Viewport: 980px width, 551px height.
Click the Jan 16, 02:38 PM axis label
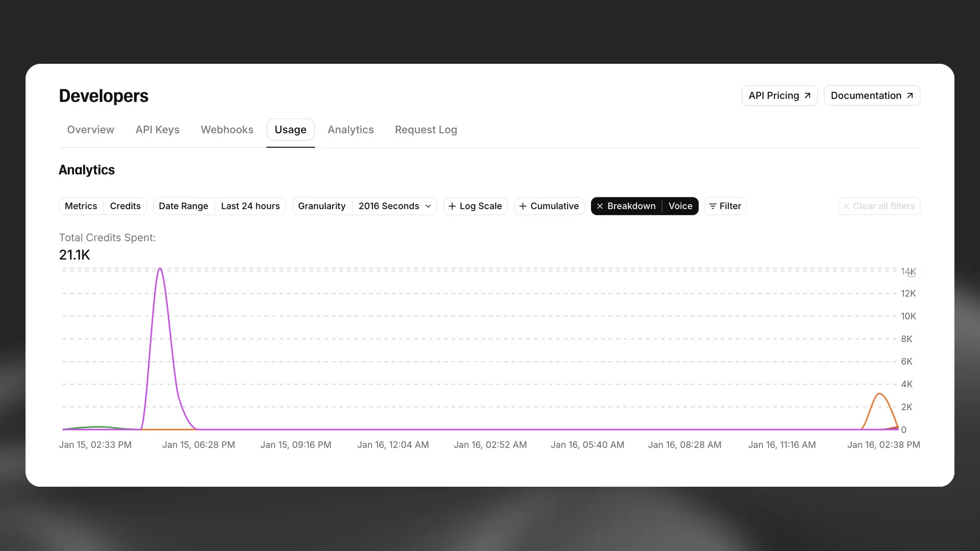tap(884, 444)
